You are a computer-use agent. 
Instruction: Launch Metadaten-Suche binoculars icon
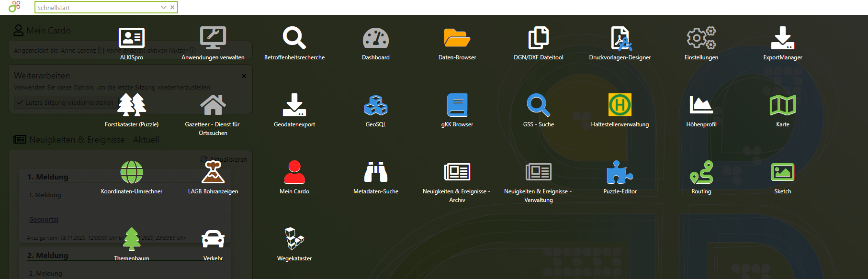376,172
